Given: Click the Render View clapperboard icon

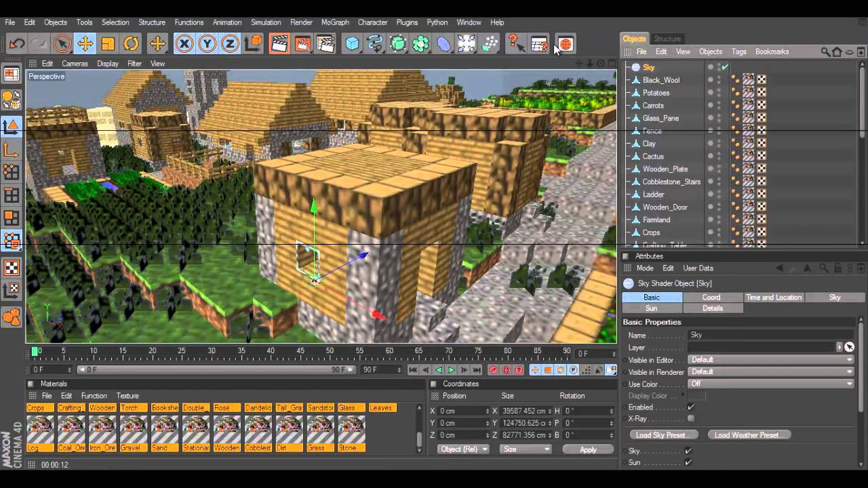Looking at the screenshot, I should coord(279,44).
